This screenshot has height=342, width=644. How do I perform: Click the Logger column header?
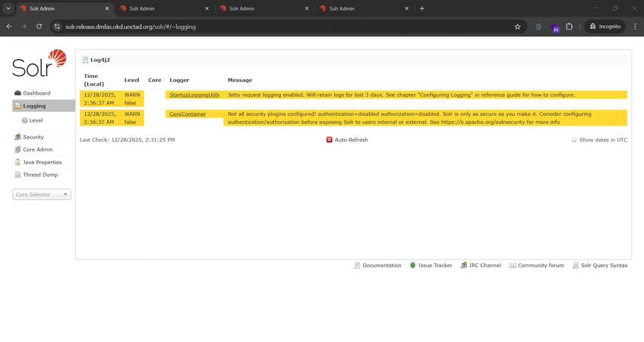180,80
